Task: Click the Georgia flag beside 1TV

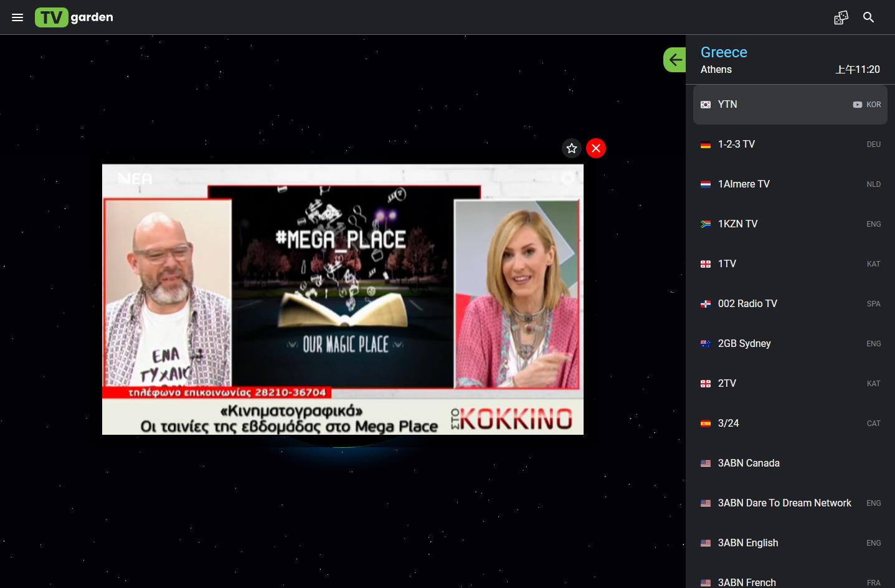Action: 706,264
